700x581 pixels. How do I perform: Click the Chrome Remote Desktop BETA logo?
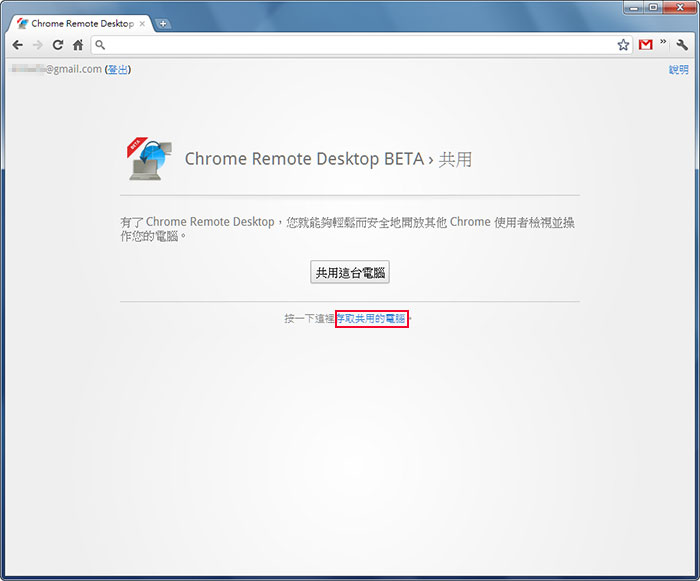point(149,159)
